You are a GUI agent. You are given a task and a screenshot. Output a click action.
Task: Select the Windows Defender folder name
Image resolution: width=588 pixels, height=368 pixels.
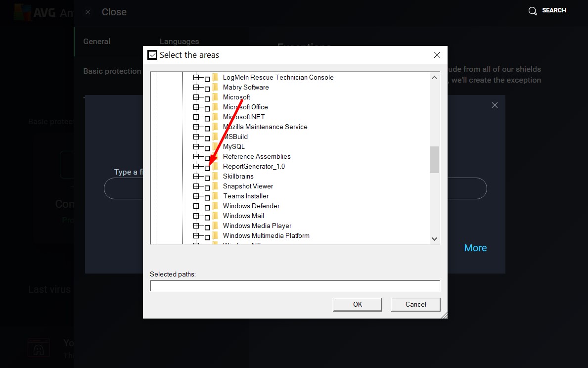click(251, 206)
